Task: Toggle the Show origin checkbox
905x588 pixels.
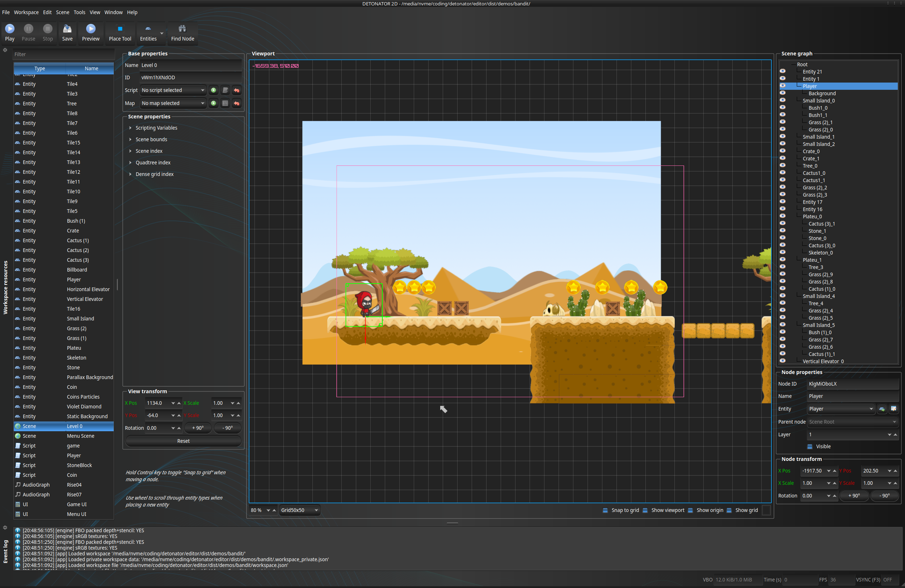Action: [690, 511]
